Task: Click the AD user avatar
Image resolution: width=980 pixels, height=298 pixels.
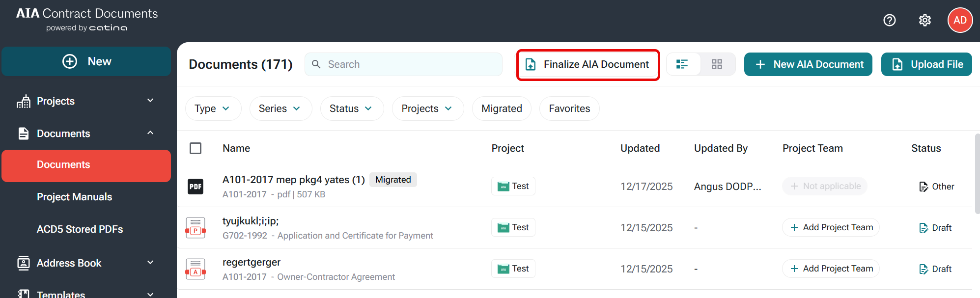Action: click(x=960, y=20)
